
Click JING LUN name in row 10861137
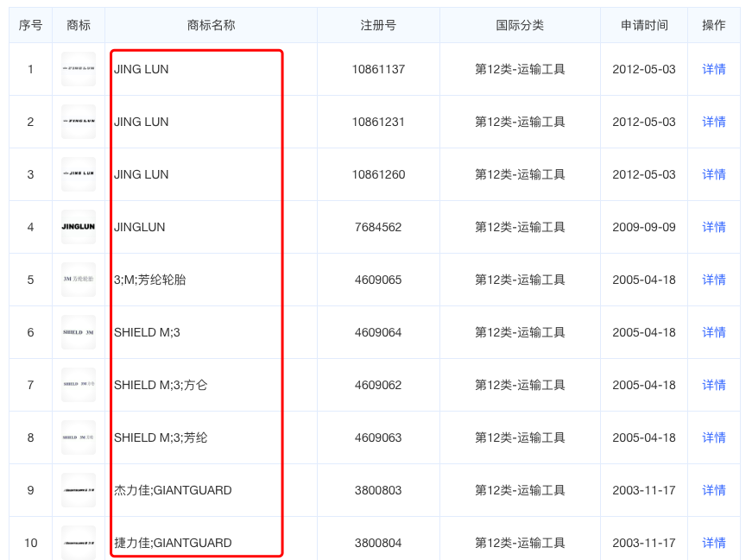[142, 69]
